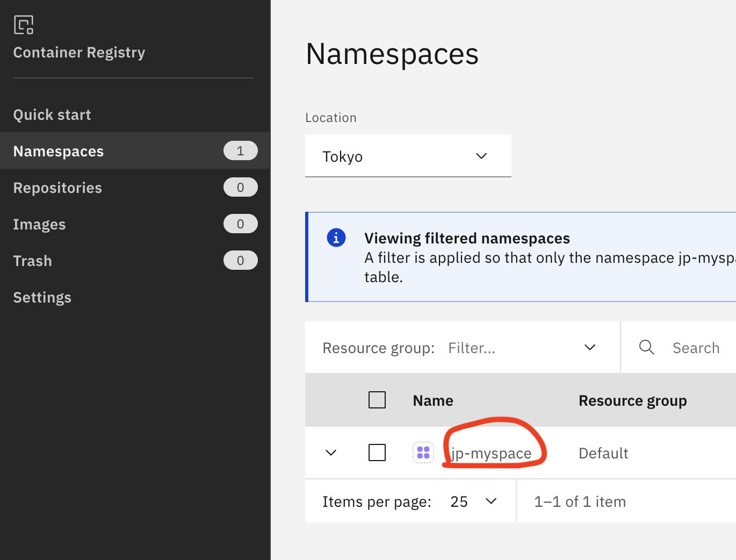Click the Container Registry title text
This screenshot has width=736, height=560.
coord(79,53)
